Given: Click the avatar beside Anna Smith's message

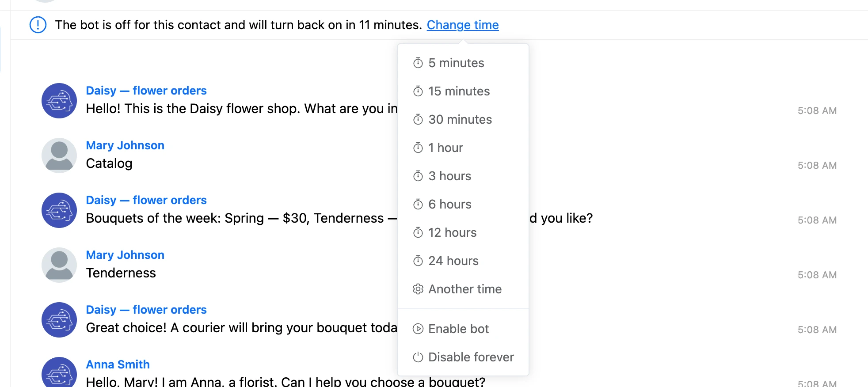Looking at the screenshot, I should [59, 372].
